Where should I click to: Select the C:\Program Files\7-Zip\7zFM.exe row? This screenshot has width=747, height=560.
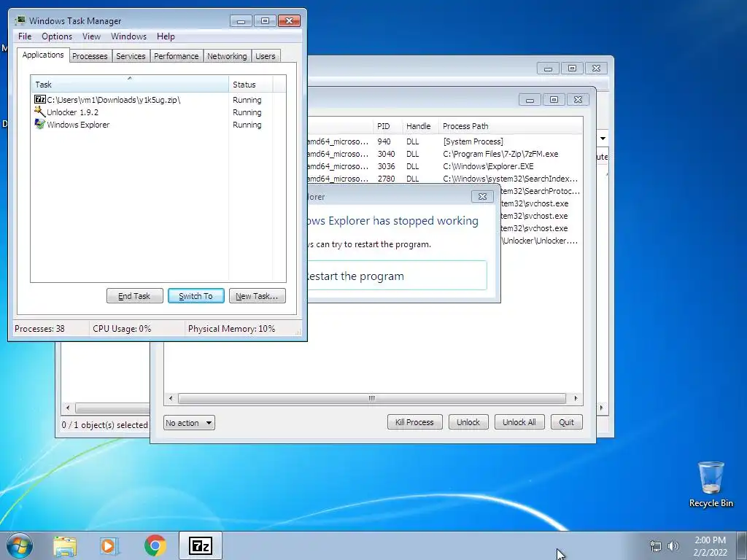445,154
